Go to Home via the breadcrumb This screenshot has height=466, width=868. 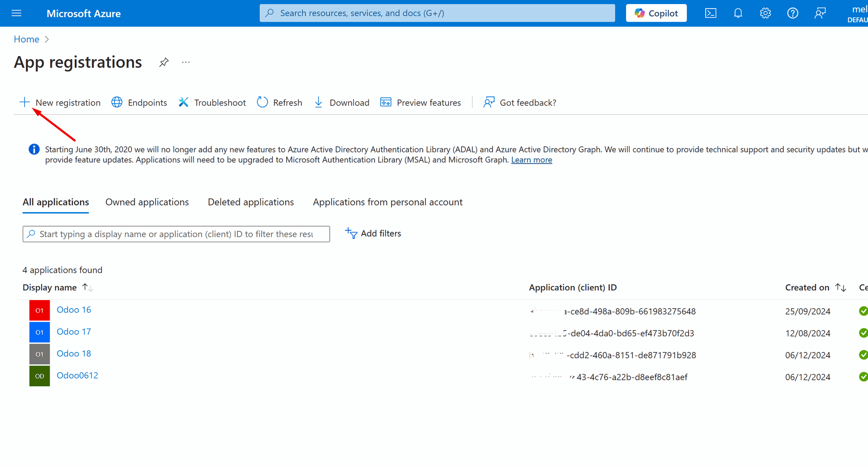pyautogui.click(x=27, y=39)
